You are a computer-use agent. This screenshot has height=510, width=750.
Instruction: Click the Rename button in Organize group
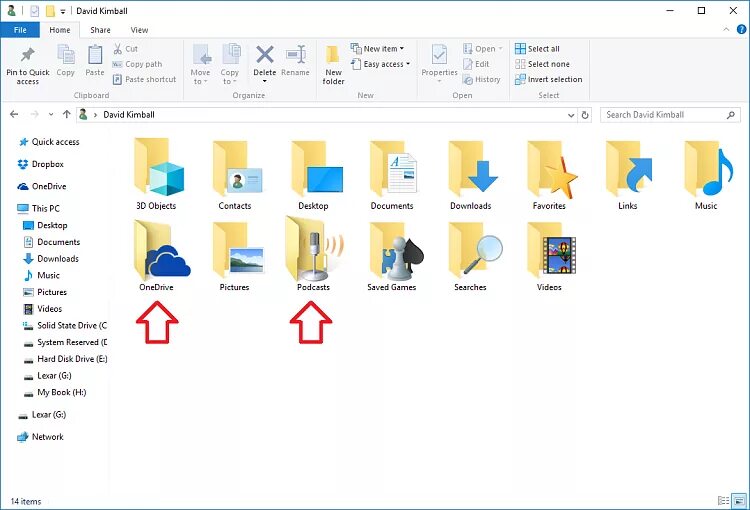click(x=295, y=61)
